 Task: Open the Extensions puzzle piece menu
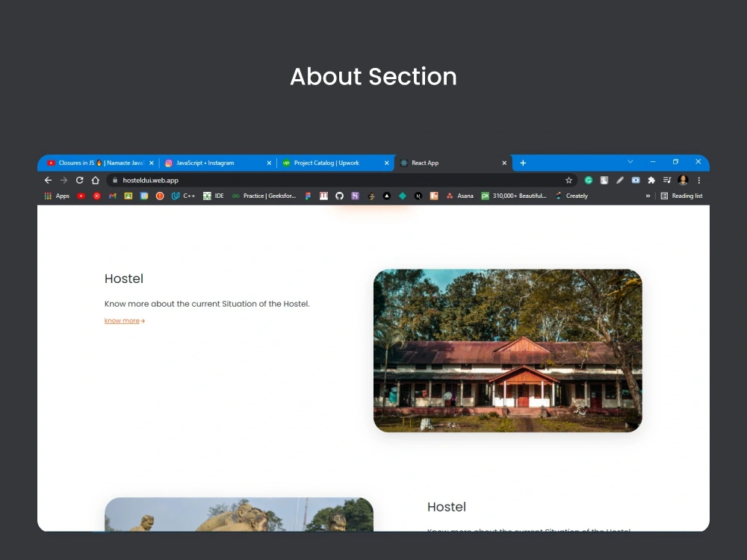tap(651, 180)
